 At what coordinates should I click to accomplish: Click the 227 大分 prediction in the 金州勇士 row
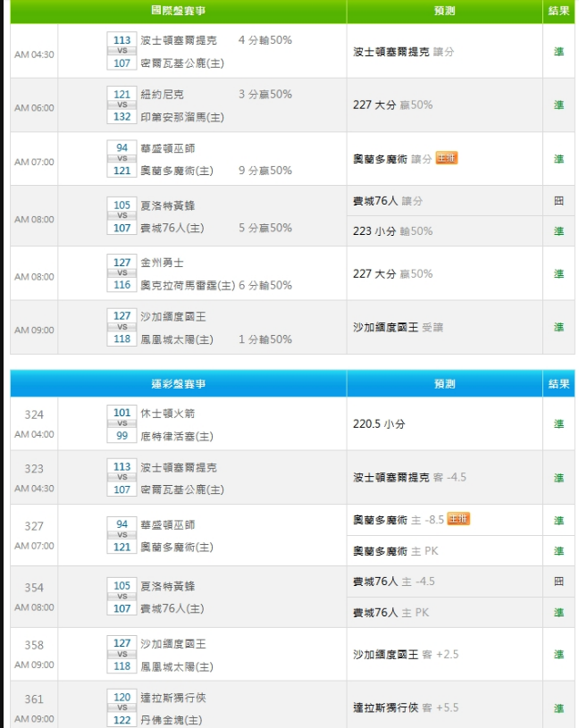(x=392, y=274)
